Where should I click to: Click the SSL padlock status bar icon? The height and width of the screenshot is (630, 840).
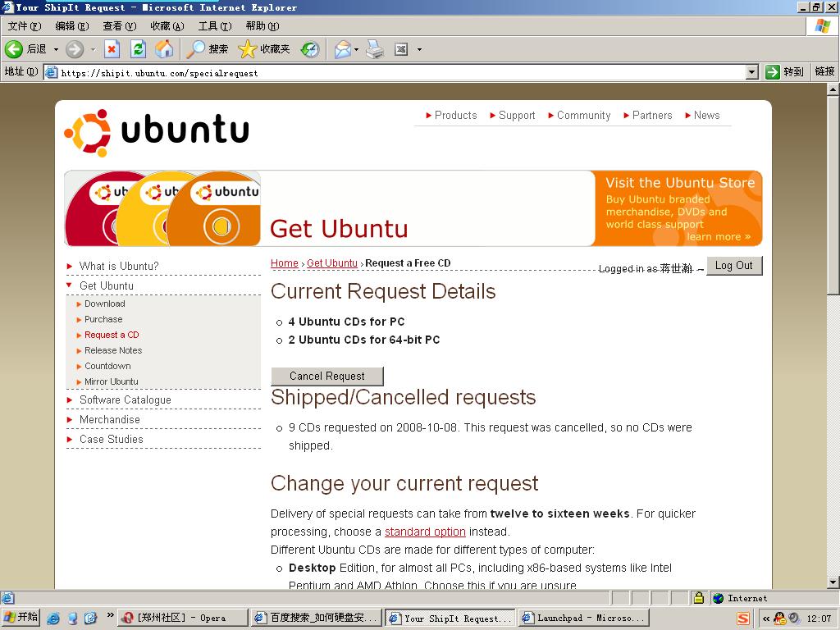698,598
